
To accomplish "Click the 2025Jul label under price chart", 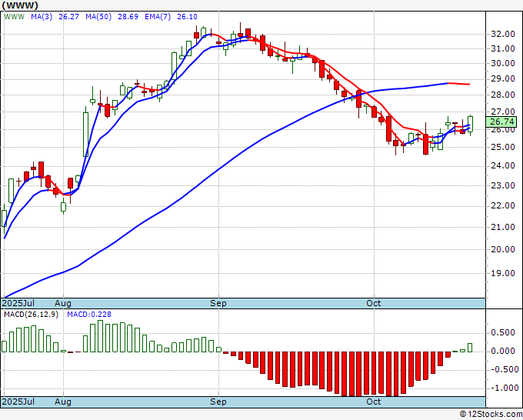I will tap(18, 303).
